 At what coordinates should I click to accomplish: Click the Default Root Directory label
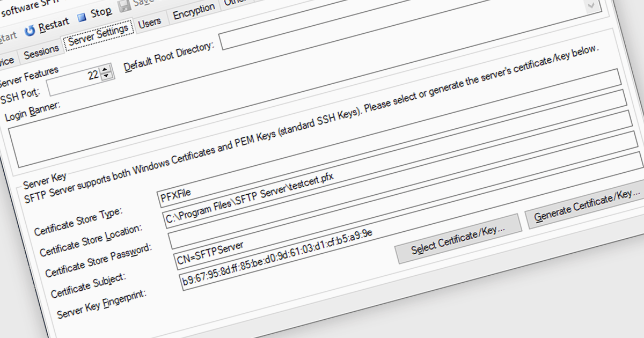point(169,56)
